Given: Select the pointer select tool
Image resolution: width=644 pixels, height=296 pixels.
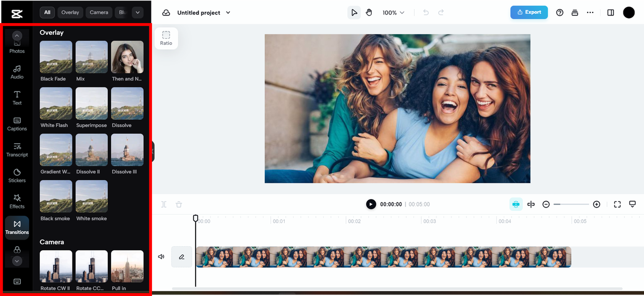Looking at the screenshot, I should pyautogui.click(x=354, y=13).
